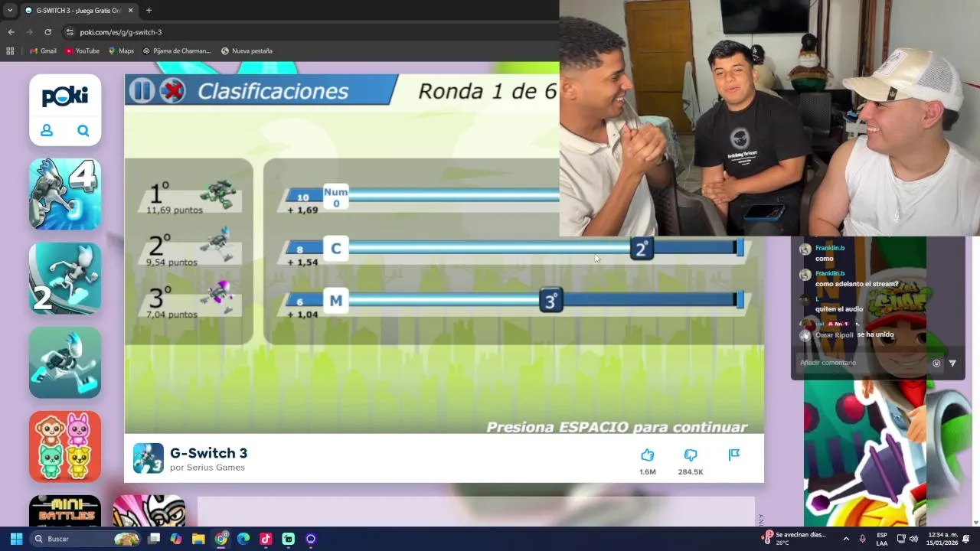Dislike G-Switch 3 with thumbs down
The height and width of the screenshot is (551, 980).
point(691,455)
